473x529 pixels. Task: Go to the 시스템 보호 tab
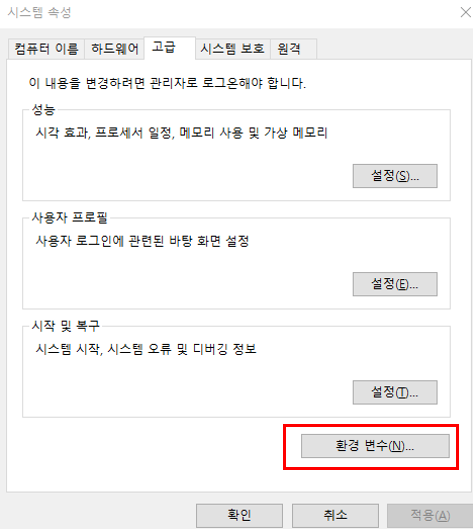[x=233, y=49]
